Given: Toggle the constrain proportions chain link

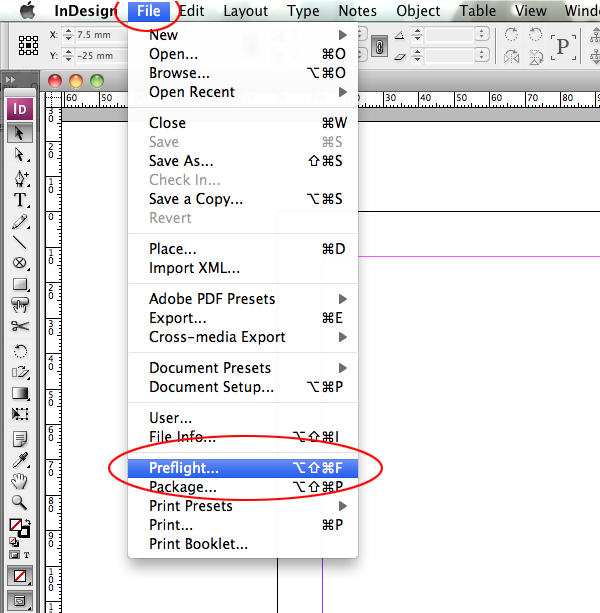Looking at the screenshot, I should click(x=379, y=46).
